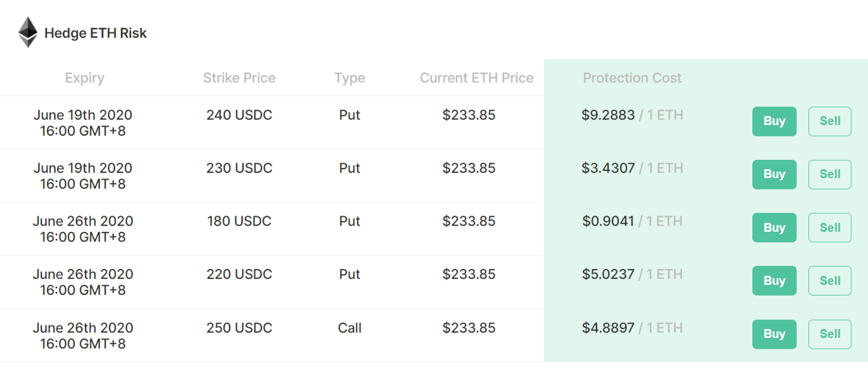Screen dimensions: 868x378
Task: Click the Ethereum logo icon
Action: pyautogui.click(x=28, y=32)
